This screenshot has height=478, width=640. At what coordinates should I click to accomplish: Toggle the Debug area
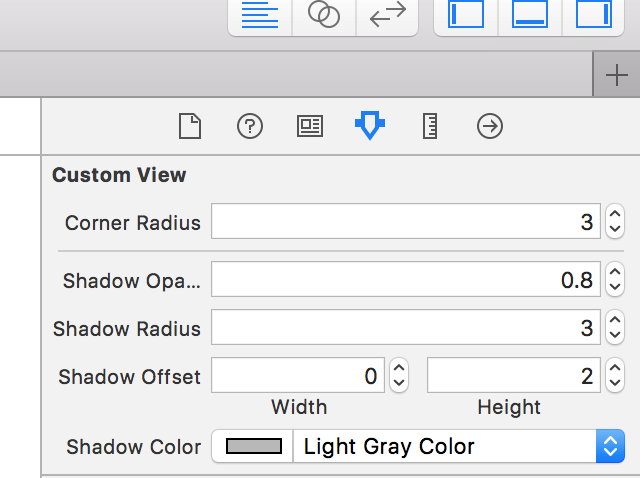click(x=529, y=15)
